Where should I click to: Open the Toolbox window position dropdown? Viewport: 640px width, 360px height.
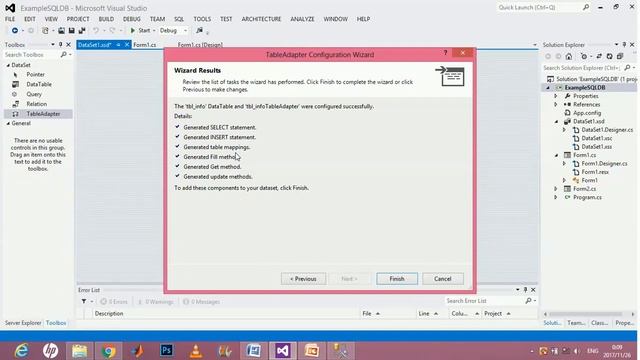[53, 44]
